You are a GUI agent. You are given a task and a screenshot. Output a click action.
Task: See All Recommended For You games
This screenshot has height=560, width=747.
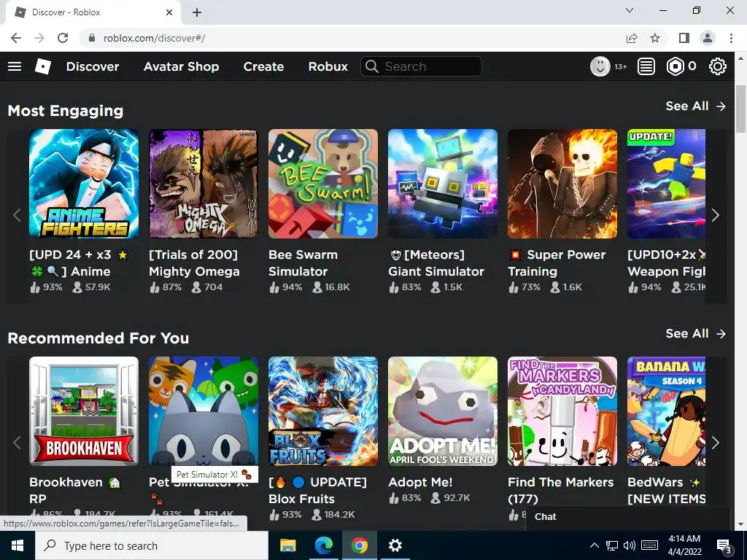click(695, 334)
